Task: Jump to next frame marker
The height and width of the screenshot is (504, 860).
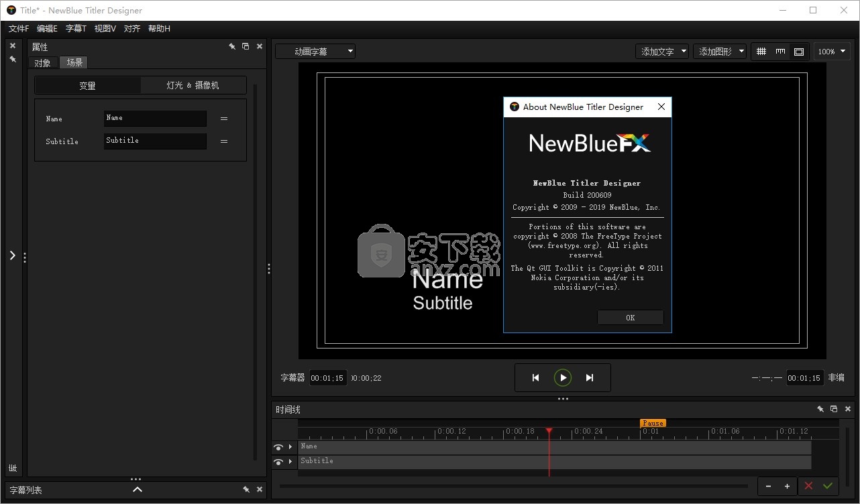Action: [x=590, y=378]
